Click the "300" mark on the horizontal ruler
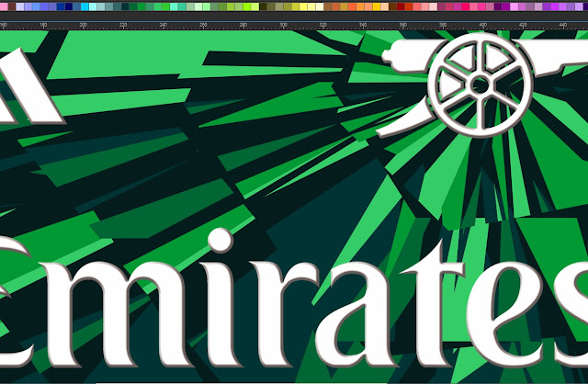This screenshot has height=384, width=588. [284, 25]
